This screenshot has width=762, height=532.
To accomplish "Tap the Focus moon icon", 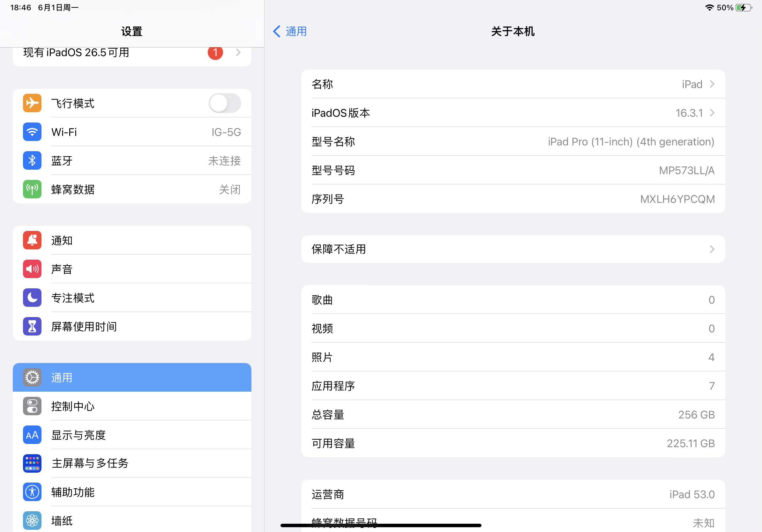I will click(32, 298).
